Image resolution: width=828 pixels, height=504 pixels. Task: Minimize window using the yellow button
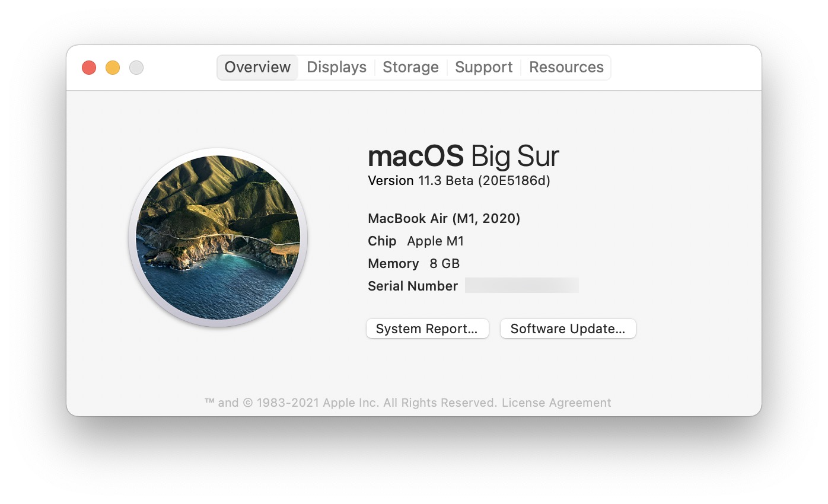[x=113, y=68]
